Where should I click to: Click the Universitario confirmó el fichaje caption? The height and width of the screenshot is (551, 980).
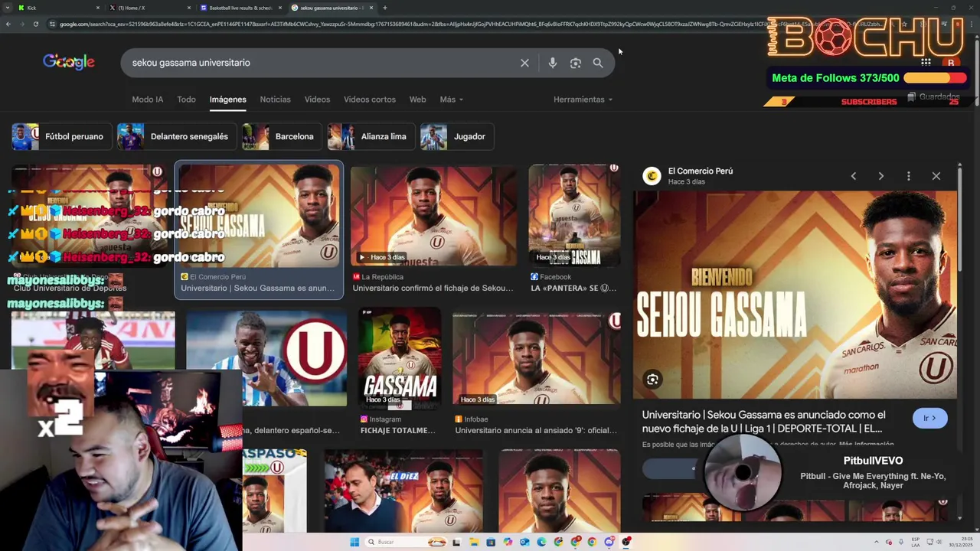433,289
